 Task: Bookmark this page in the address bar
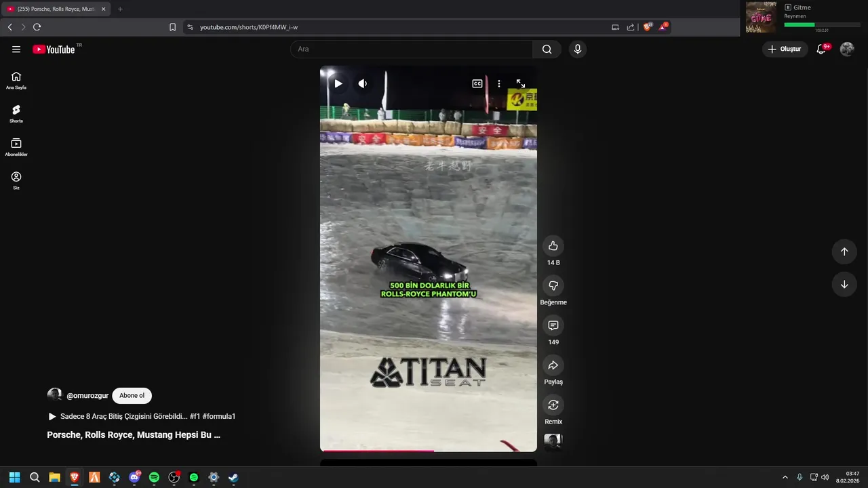click(x=172, y=27)
